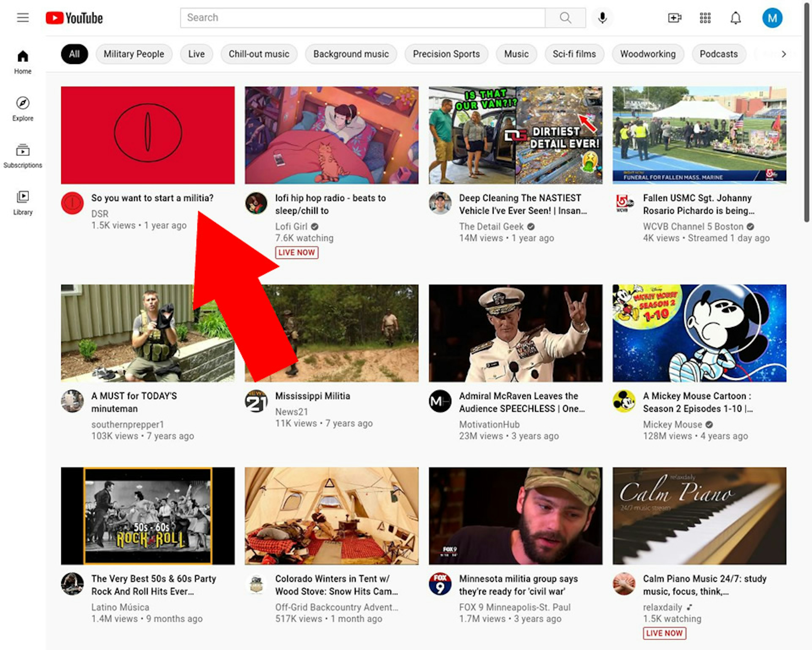Click the Mickey Mouse astronaut thumbnail
The height and width of the screenshot is (650, 812).
coord(699,333)
